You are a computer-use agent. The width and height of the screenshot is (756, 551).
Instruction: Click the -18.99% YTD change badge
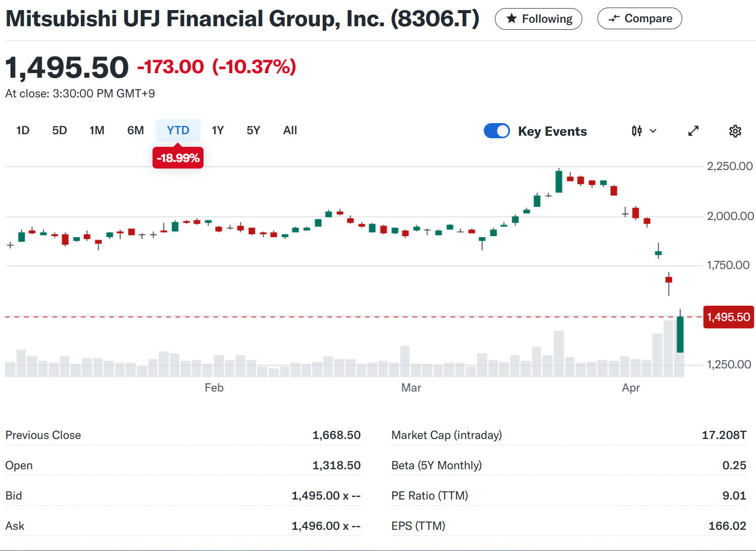click(178, 158)
